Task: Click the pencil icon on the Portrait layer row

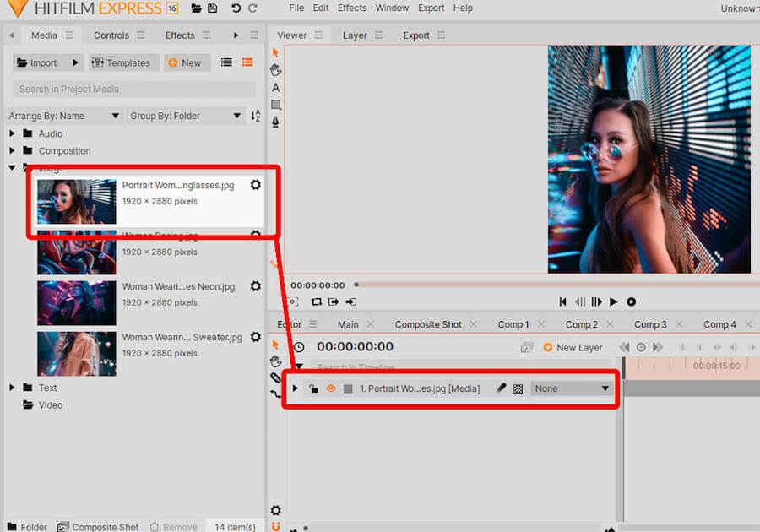Action: 500,388
